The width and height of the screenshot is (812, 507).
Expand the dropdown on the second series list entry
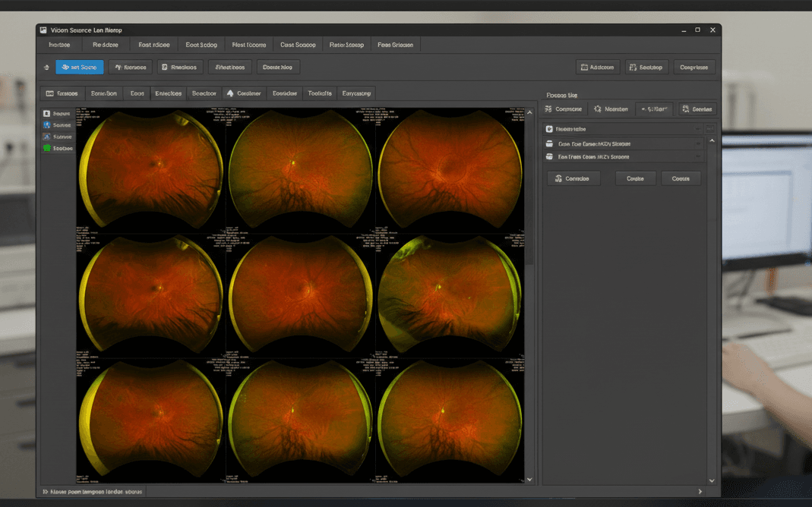point(699,156)
